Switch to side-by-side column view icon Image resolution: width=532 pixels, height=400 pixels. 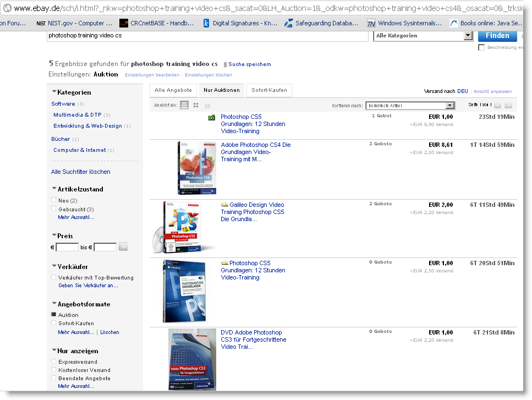pyautogui.click(x=207, y=106)
